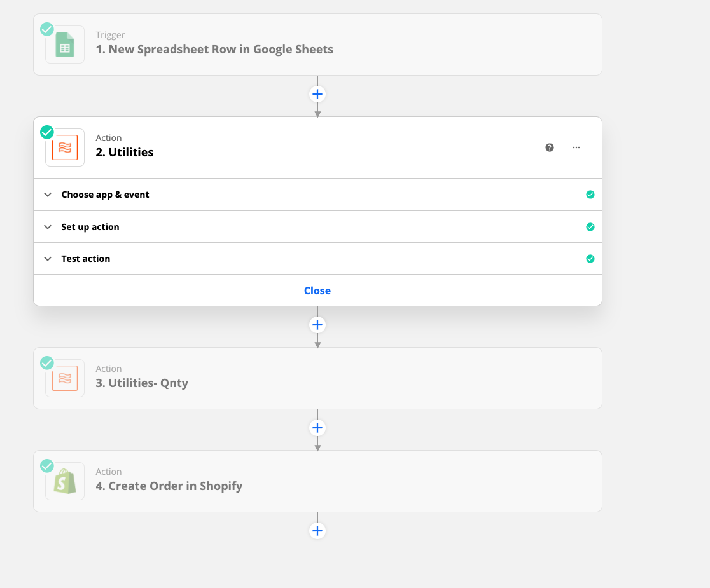Click the Choose app & event label
Screen dimensions: 710x588
(x=105, y=195)
